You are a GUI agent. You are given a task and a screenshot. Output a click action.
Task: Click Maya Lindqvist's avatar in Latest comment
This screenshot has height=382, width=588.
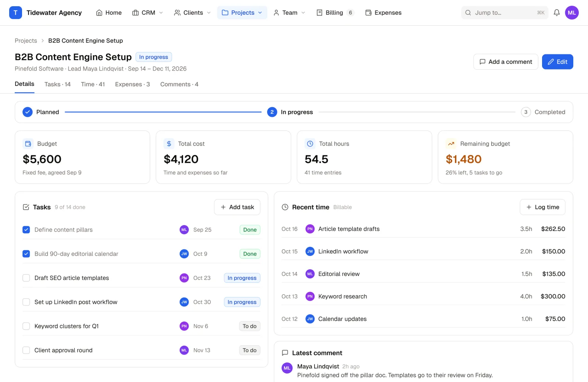click(x=287, y=368)
